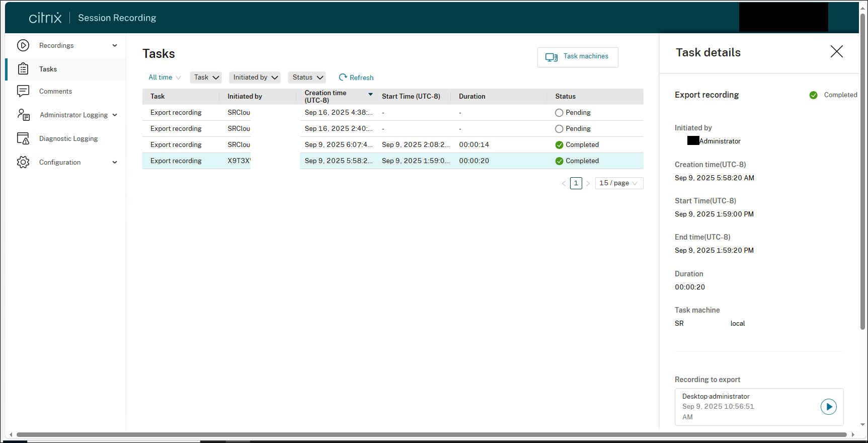Open Comments via its speech bubble icon
The width and height of the screenshot is (868, 443).
coord(23,91)
